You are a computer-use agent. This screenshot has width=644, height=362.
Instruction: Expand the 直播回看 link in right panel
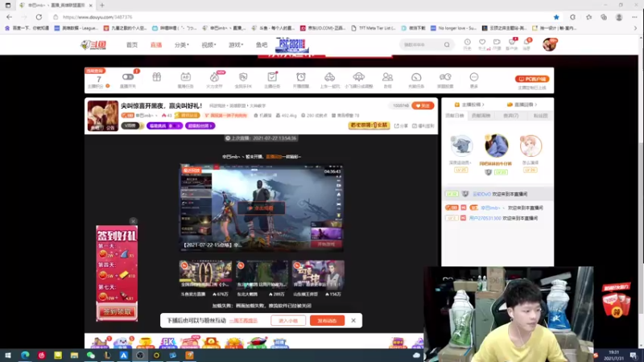tap(522, 105)
